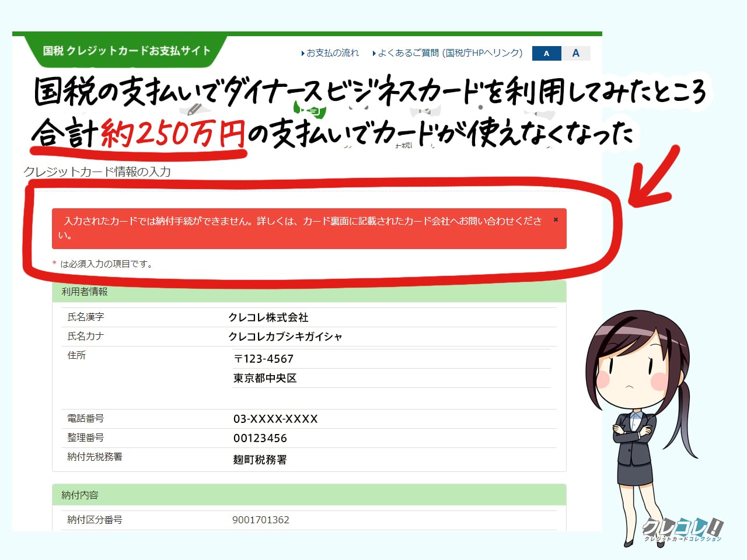Image resolution: width=747 pixels, height=560 pixels.
Task: Toggle the small A font size option
Action: 546,53
